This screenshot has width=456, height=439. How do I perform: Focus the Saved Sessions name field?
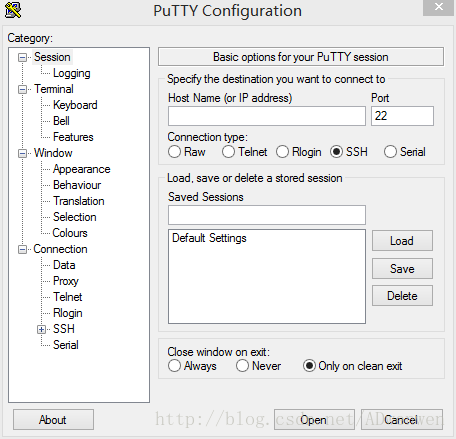click(x=267, y=215)
